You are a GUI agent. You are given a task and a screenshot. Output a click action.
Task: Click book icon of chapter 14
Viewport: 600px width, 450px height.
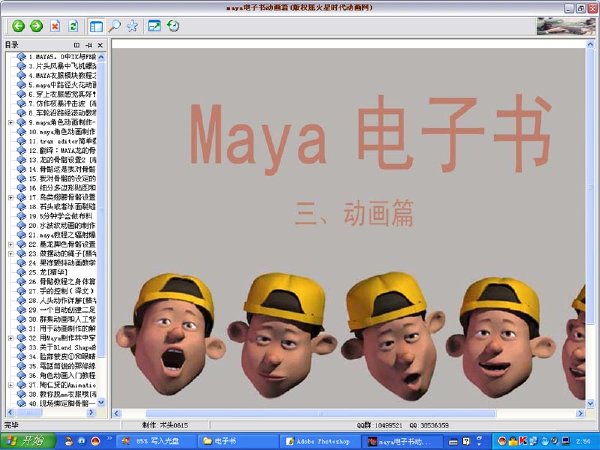tap(21, 169)
